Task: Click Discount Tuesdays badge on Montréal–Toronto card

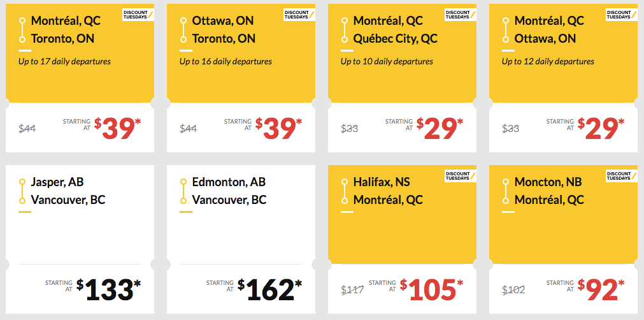Action: coord(138,14)
